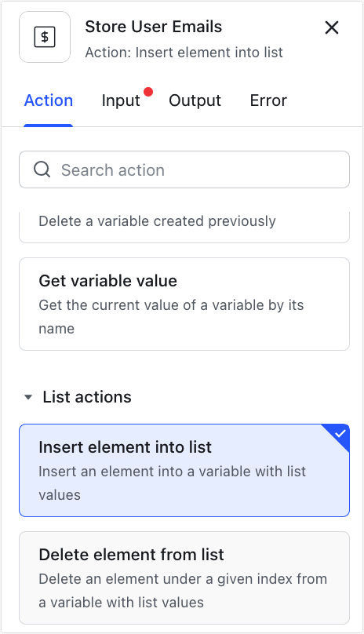
Task: Select Insert element into list action
Action: 184,470
